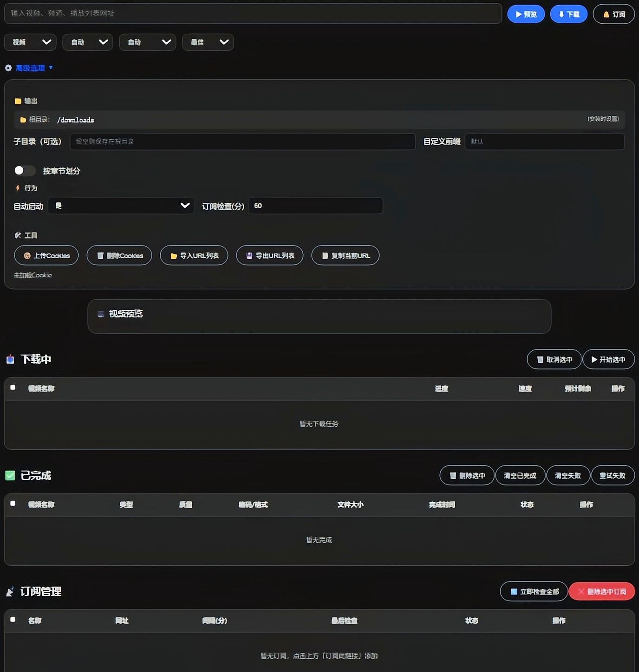Click the 上传Cookies button

tap(46, 255)
